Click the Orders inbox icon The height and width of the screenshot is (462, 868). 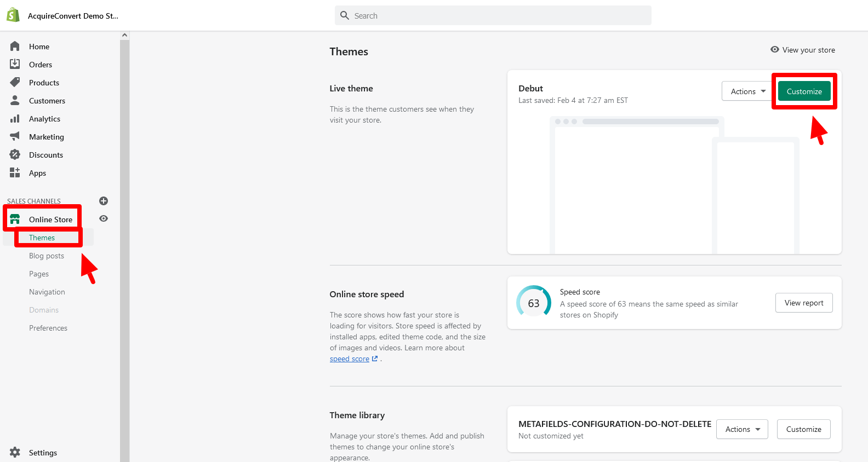pos(15,65)
